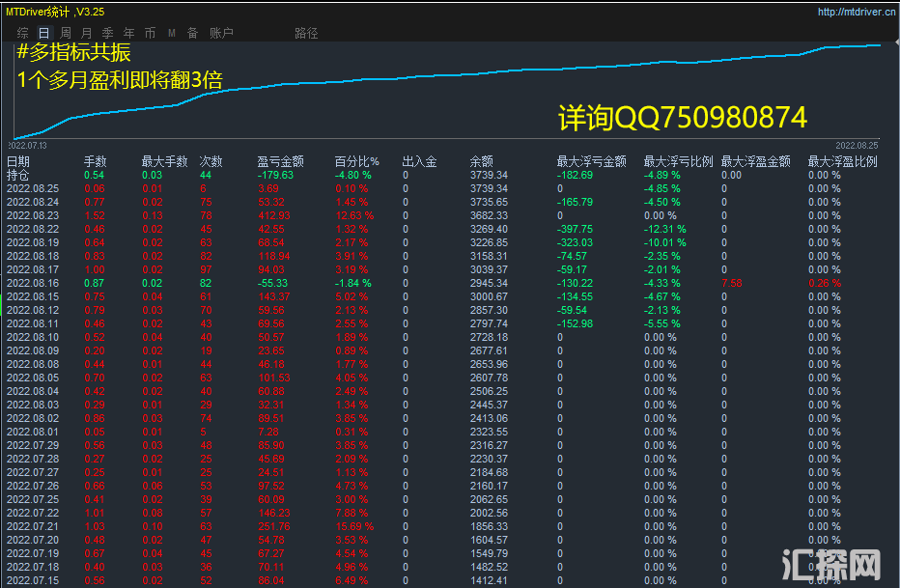Switch to the 月 (monthly) tab

86,33
